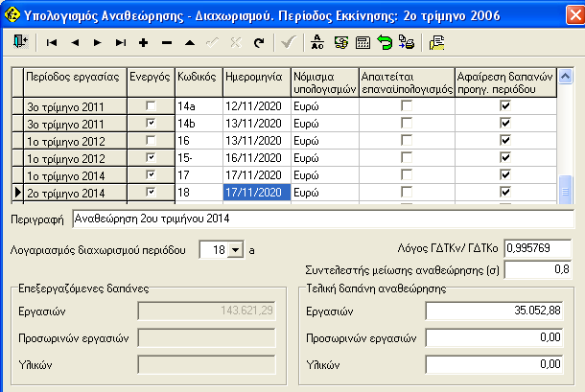Select row 1ο τρίμηνο 2014
The width and height of the screenshot is (585, 392).
click(75, 175)
